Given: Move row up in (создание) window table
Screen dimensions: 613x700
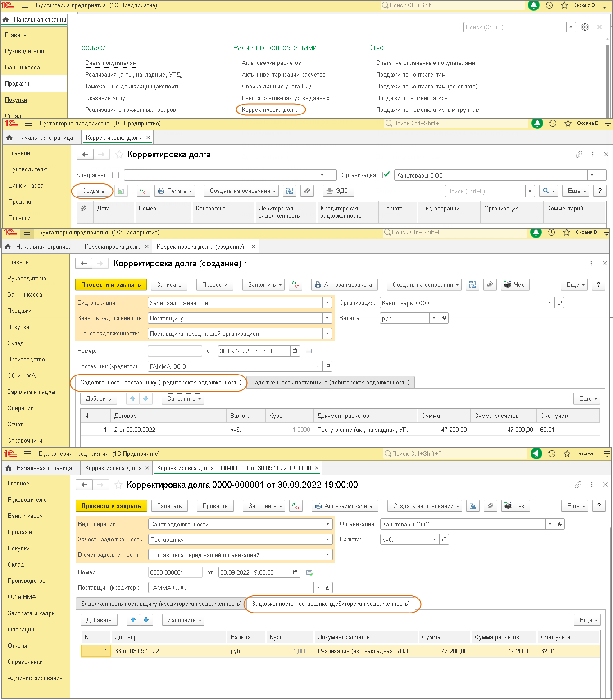Looking at the screenshot, I should point(132,399).
